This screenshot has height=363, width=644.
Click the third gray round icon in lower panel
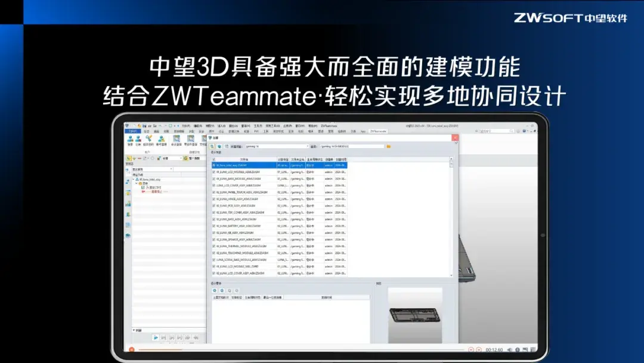[x=229, y=291]
